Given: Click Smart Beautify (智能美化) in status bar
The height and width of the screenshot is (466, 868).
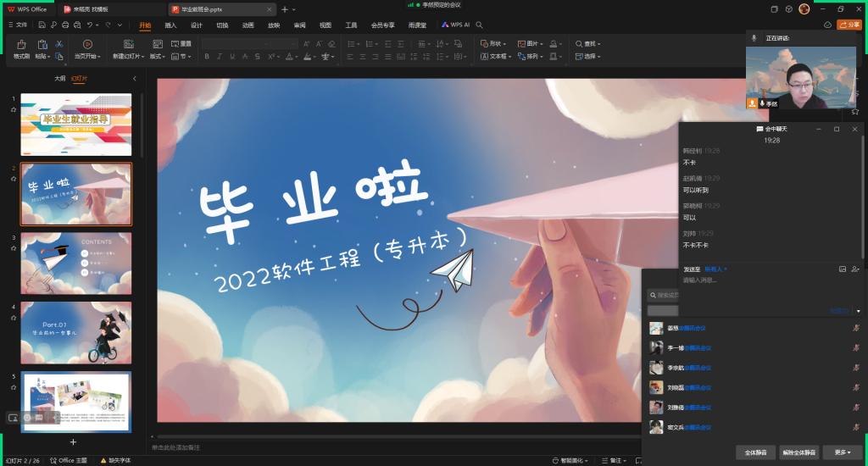Looking at the screenshot, I should point(570,460).
